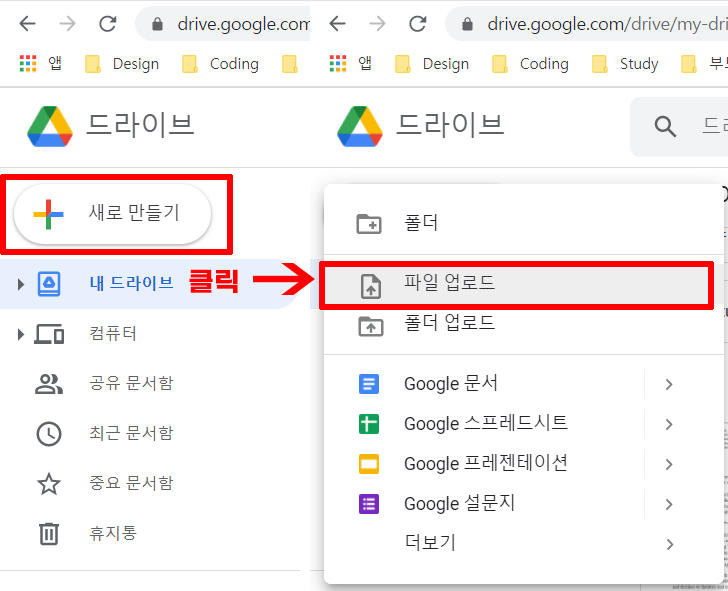Expand Google 프레젠테이션 submenu chevron
Image resolution: width=728 pixels, height=591 pixels.
(669, 464)
